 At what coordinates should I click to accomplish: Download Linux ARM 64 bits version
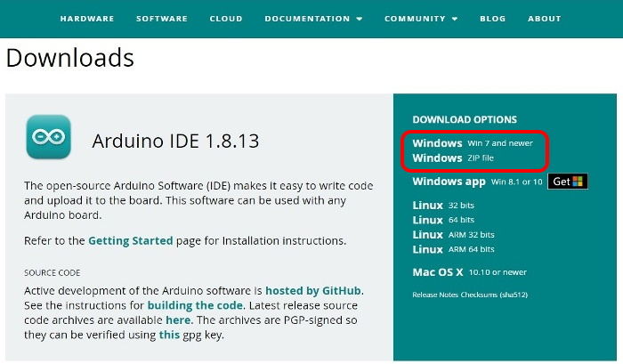coord(453,249)
